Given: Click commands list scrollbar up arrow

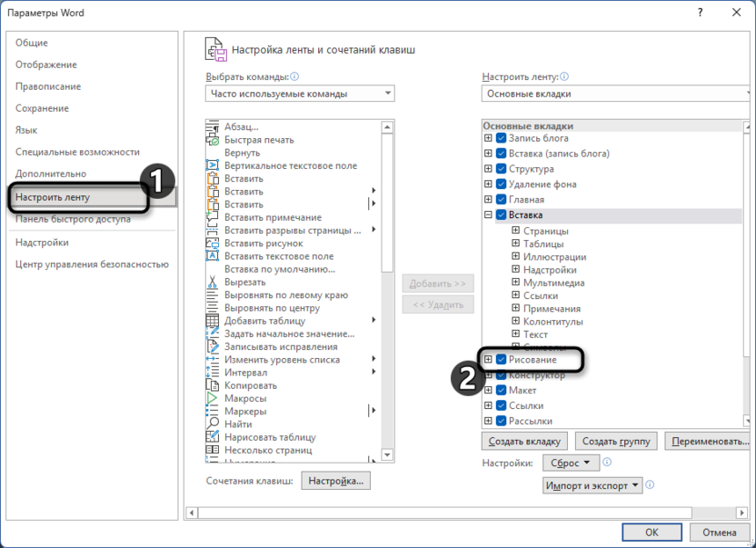Looking at the screenshot, I should coord(388,127).
